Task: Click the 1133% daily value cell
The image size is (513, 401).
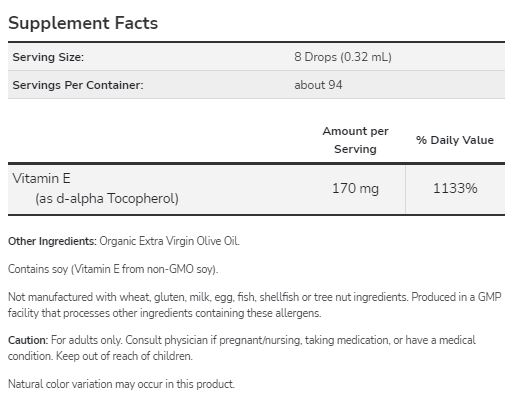Action: (x=455, y=188)
